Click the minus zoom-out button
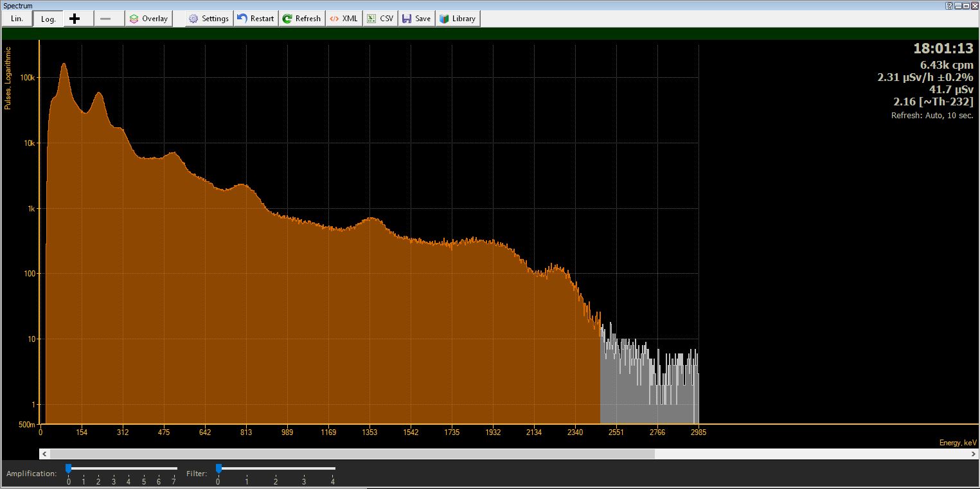Screen dimensions: 980x489 click(105, 19)
